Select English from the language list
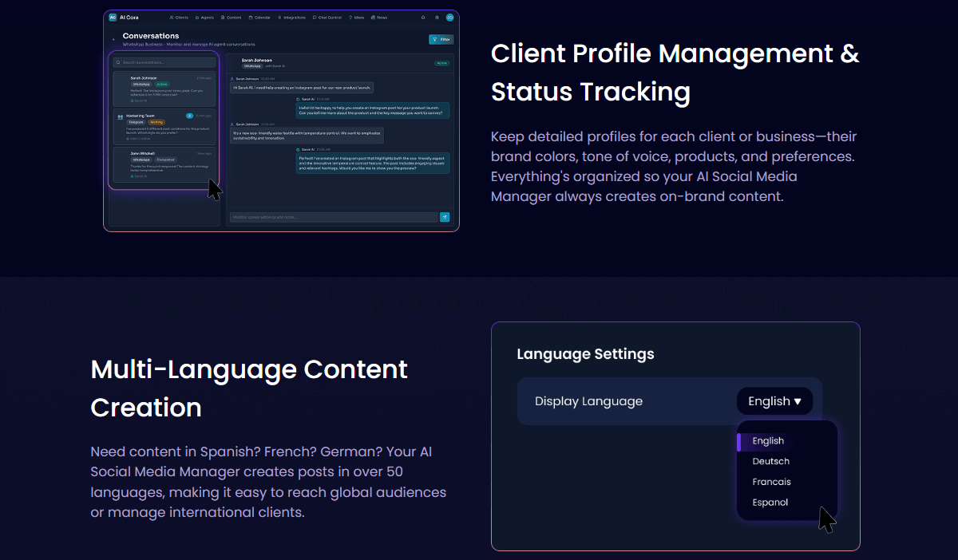This screenshot has width=958, height=560. [x=768, y=441]
